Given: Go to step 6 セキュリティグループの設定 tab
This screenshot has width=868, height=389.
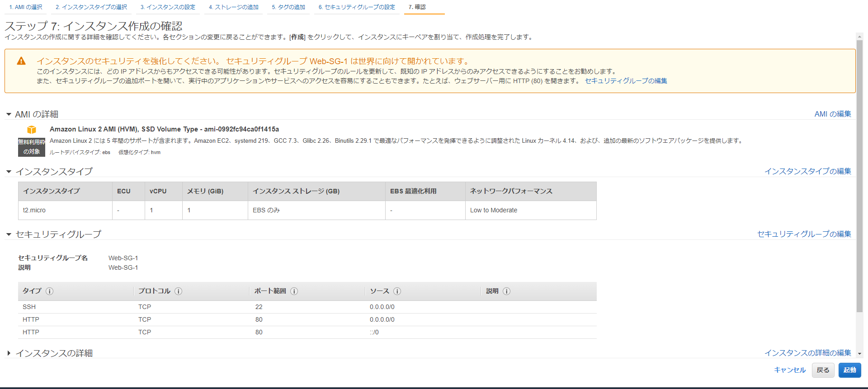Looking at the screenshot, I should [357, 7].
